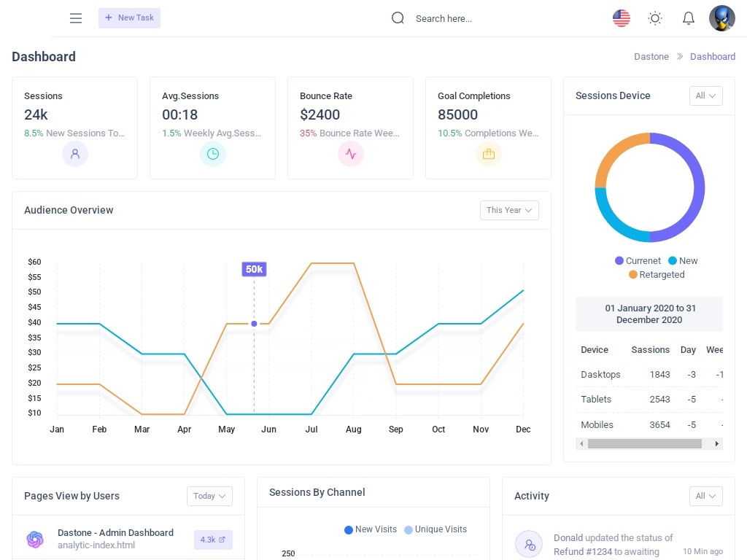Toggle light mode with sun icon
This screenshot has height=560, width=747.
tap(655, 18)
